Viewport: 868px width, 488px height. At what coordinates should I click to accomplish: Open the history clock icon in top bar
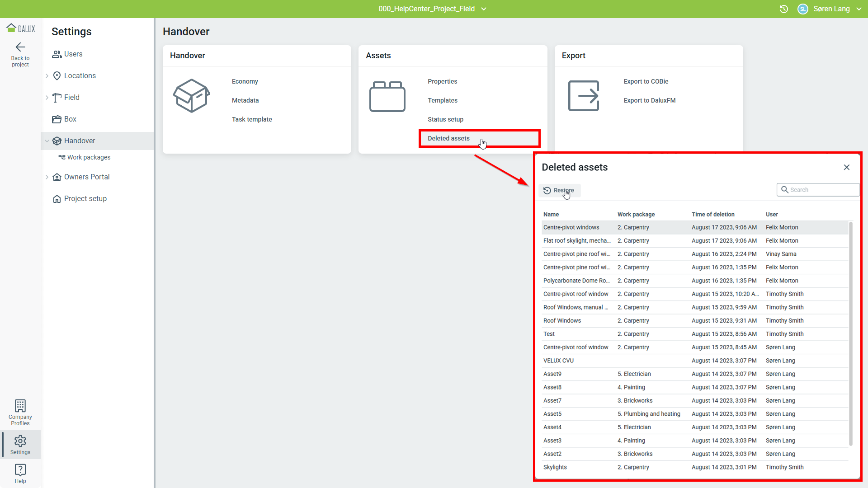pyautogui.click(x=784, y=9)
